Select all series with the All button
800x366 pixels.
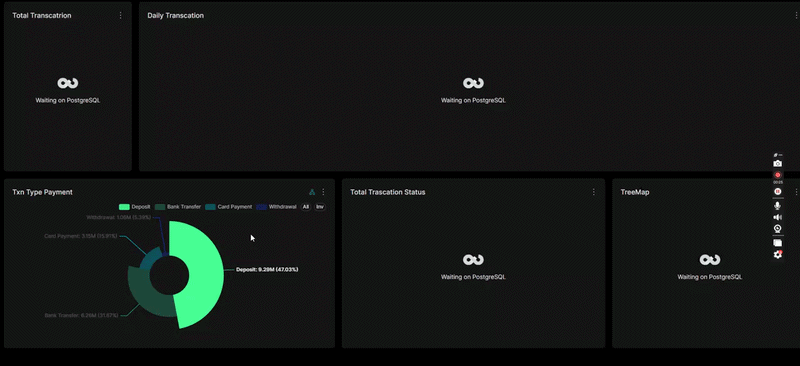tap(306, 207)
